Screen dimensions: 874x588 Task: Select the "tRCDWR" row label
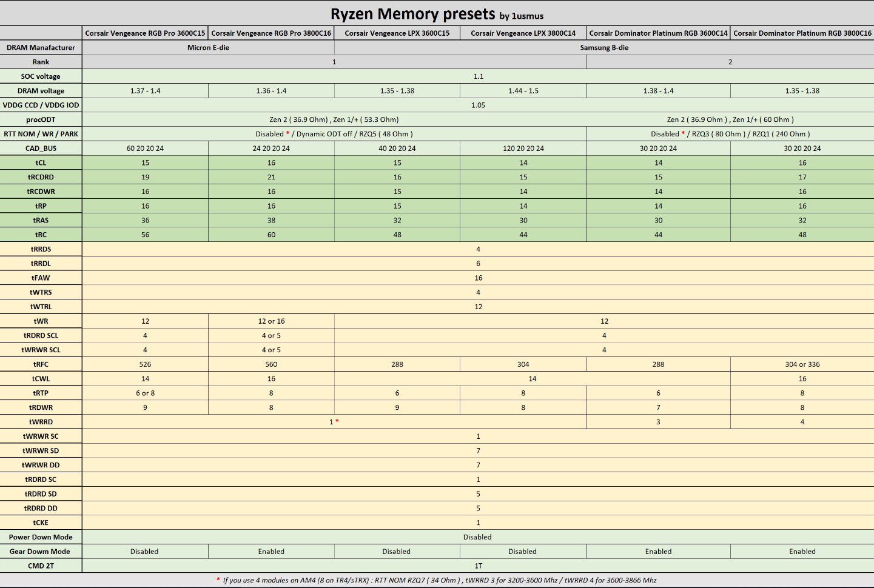(41, 192)
